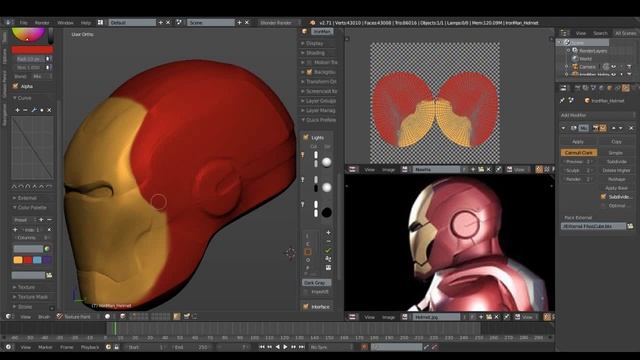Screen dimensions: 640x360
Task: Delete the Default screen layout via X
Action: click(168, 22)
